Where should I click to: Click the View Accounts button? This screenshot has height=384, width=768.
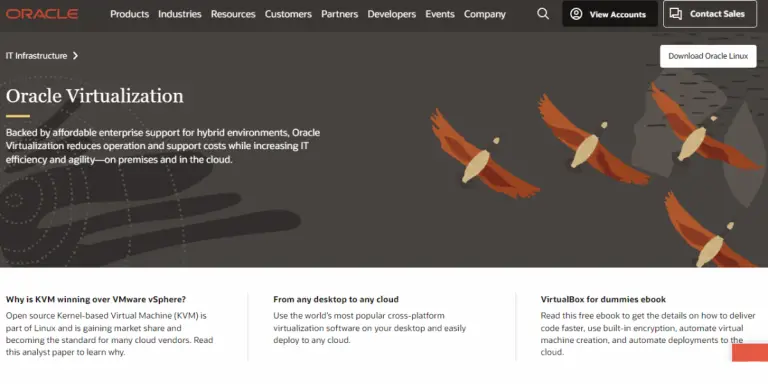click(x=610, y=14)
